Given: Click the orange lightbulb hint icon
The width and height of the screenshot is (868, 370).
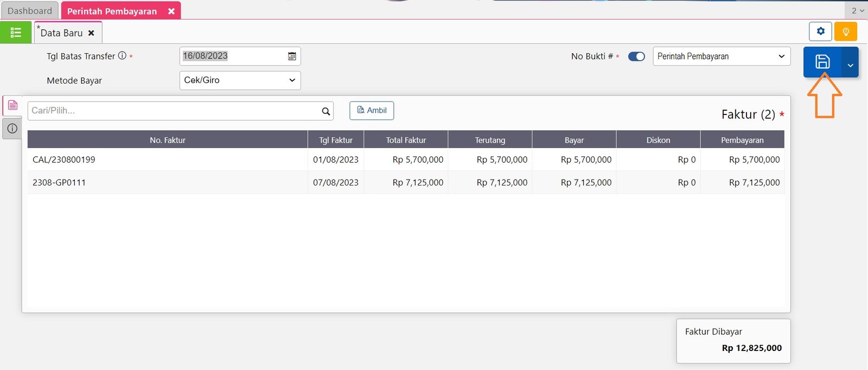Looking at the screenshot, I should (845, 31).
